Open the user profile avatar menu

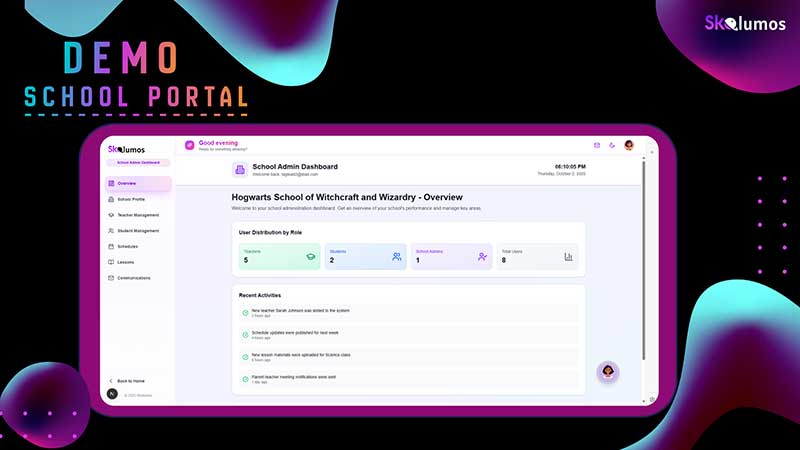click(629, 145)
